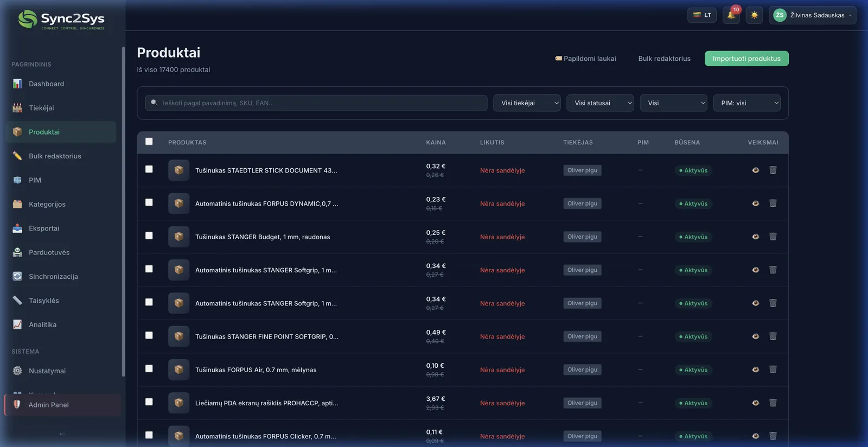Check the Tušinukas STANGER Budget row
This screenshot has width=868, height=447.
[149, 235]
